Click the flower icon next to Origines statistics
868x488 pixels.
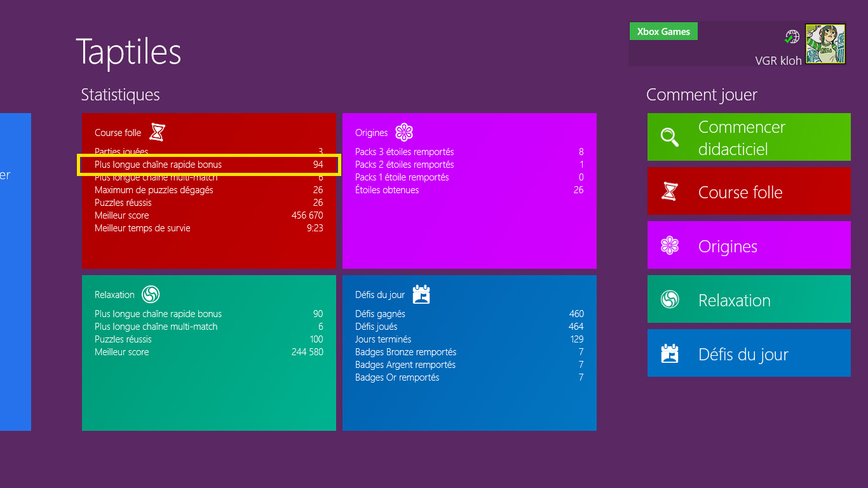pyautogui.click(x=404, y=132)
